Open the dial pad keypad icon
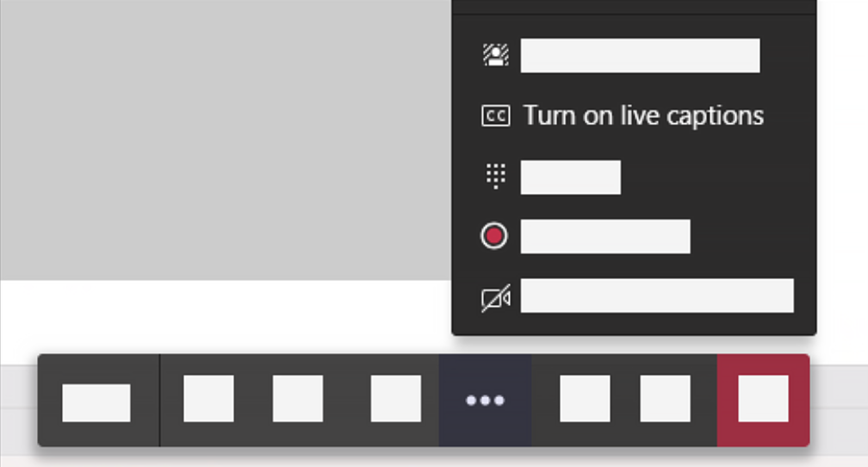This screenshot has width=868, height=467. pos(495,177)
